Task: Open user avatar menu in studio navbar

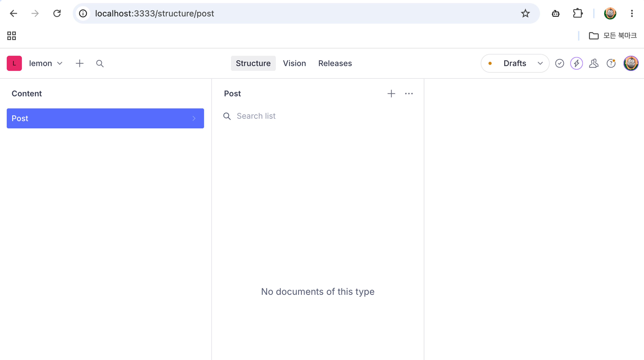Action: (x=631, y=63)
